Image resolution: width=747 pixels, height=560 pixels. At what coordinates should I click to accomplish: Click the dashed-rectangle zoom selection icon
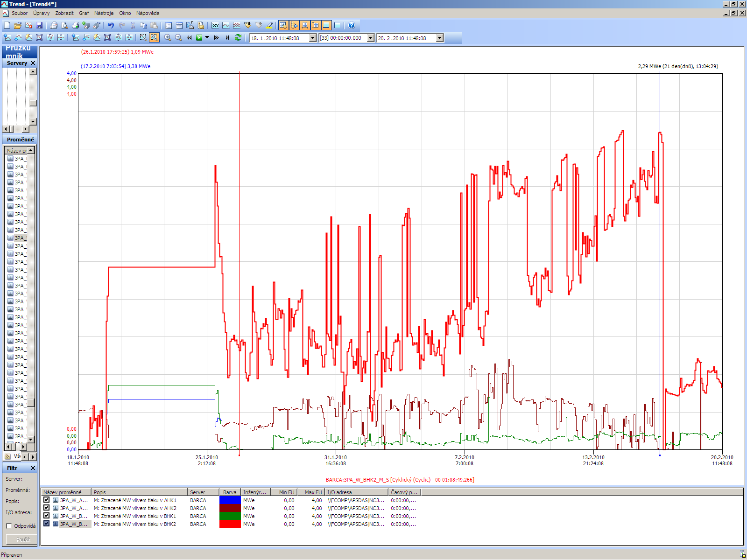tap(143, 38)
